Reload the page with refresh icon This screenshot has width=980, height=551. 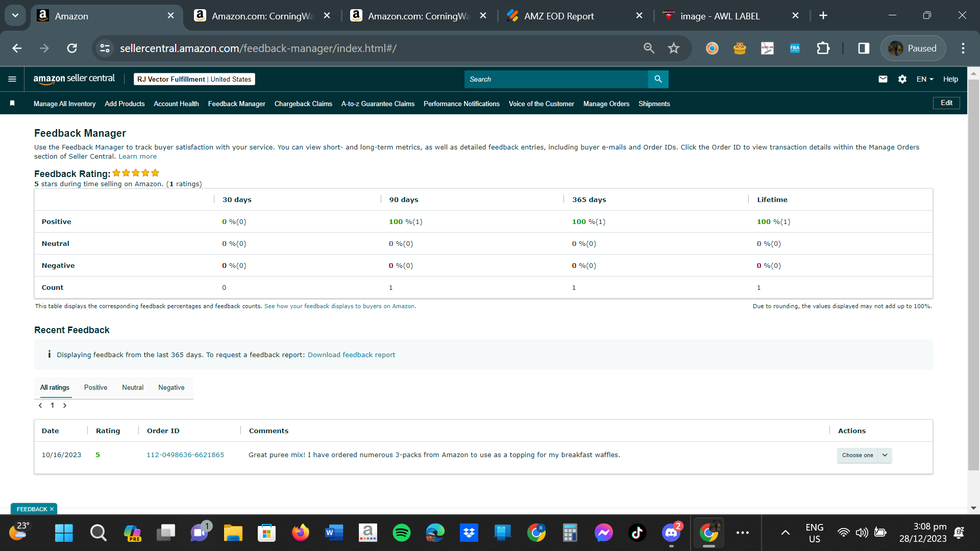pos(72,48)
